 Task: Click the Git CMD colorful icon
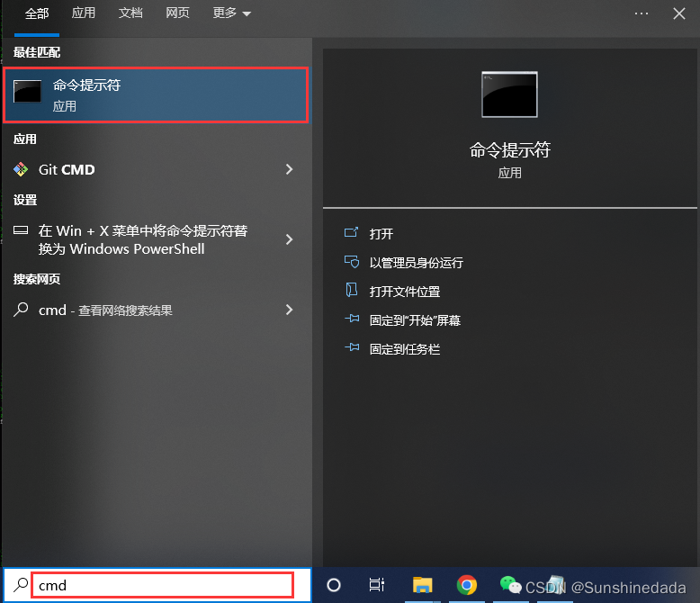pos(21,169)
